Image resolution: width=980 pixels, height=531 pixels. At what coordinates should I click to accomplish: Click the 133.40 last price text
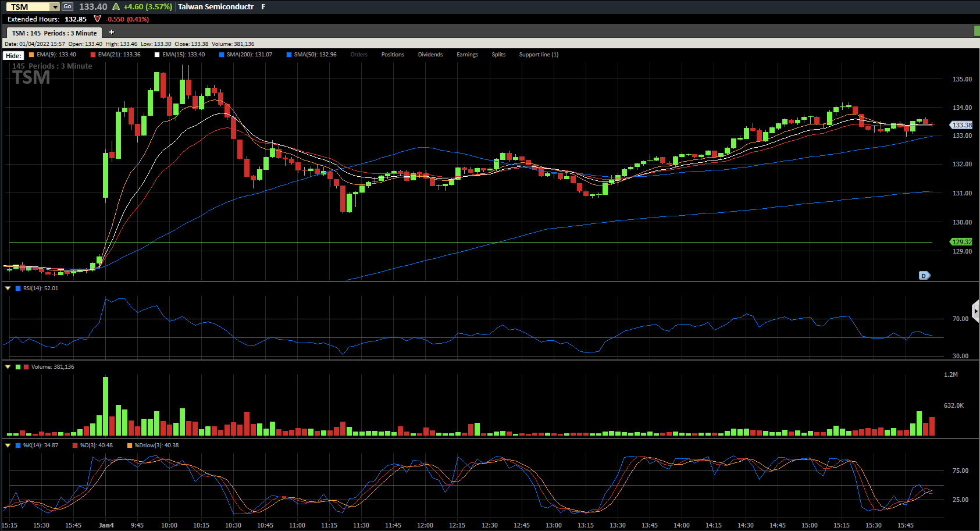[x=93, y=7]
